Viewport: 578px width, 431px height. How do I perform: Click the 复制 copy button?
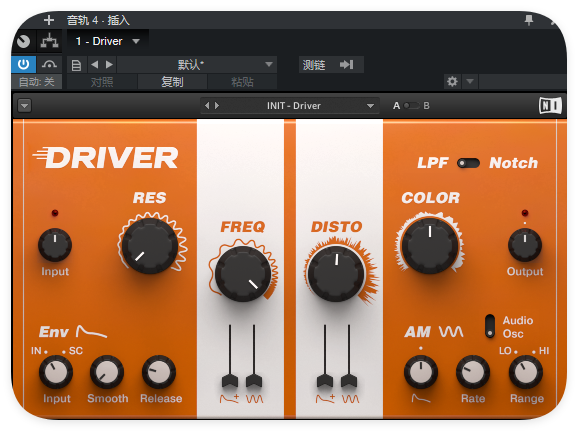click(172, 82)
